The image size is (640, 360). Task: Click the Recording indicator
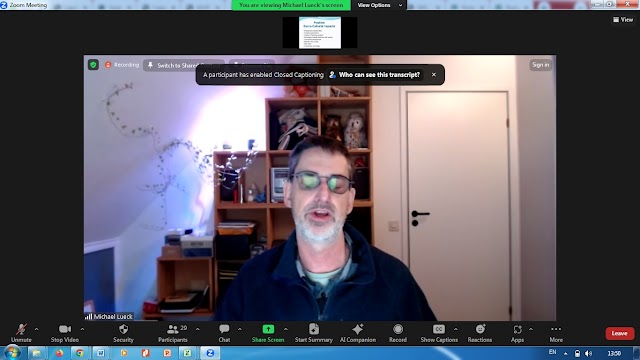(122, 64)
